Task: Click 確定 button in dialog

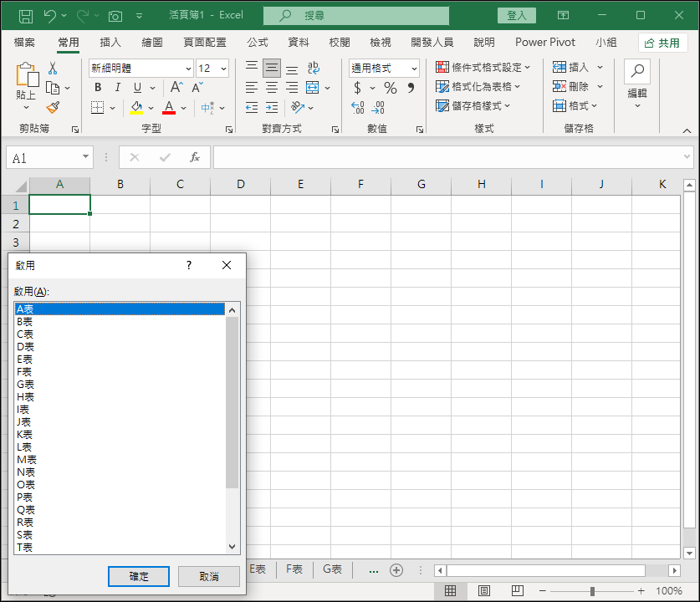Action: click(138, 577)
